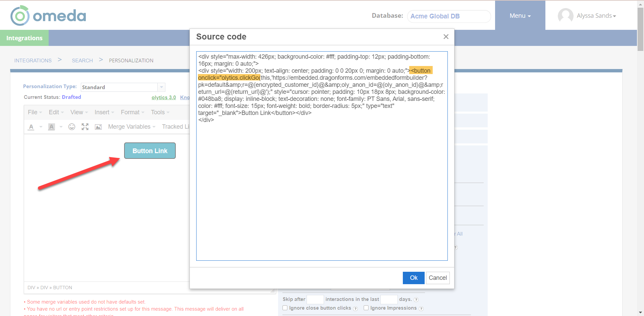Click the Omeda logo
The width and height of the screenshot is (644, 316).
pyautogui.click(x=48, y=16)
